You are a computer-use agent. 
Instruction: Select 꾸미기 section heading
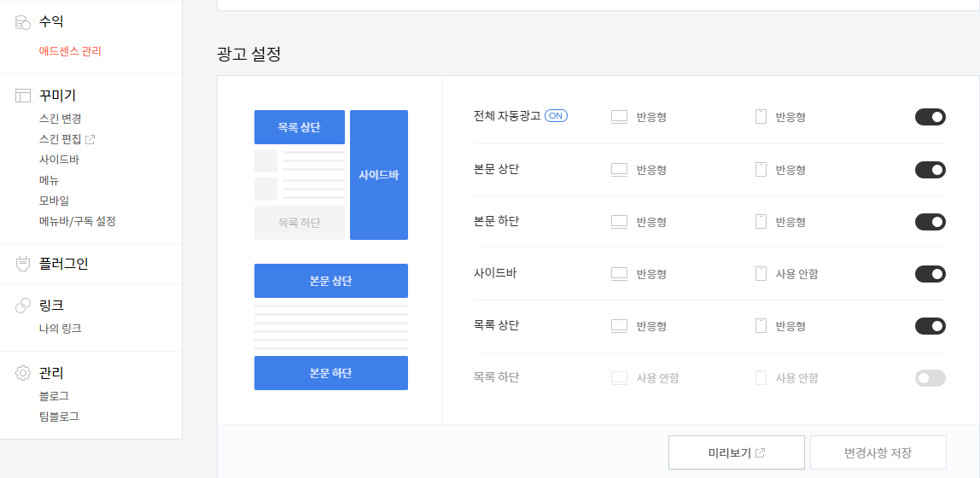57,96
